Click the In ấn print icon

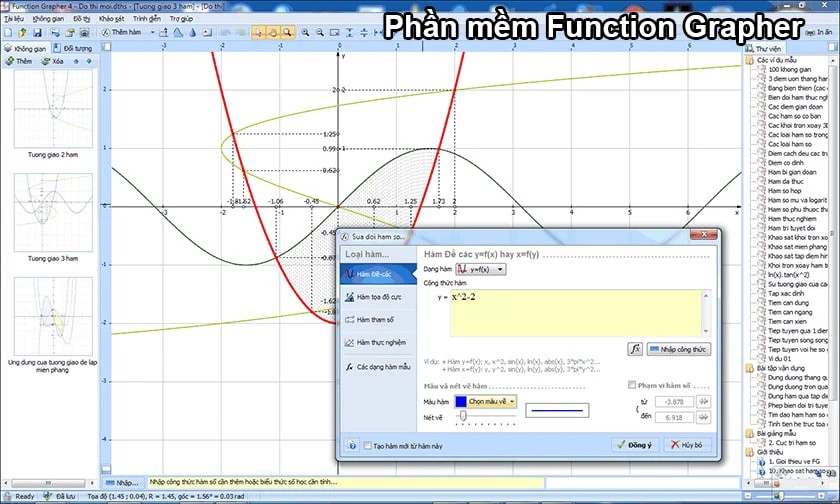(819, 33)
